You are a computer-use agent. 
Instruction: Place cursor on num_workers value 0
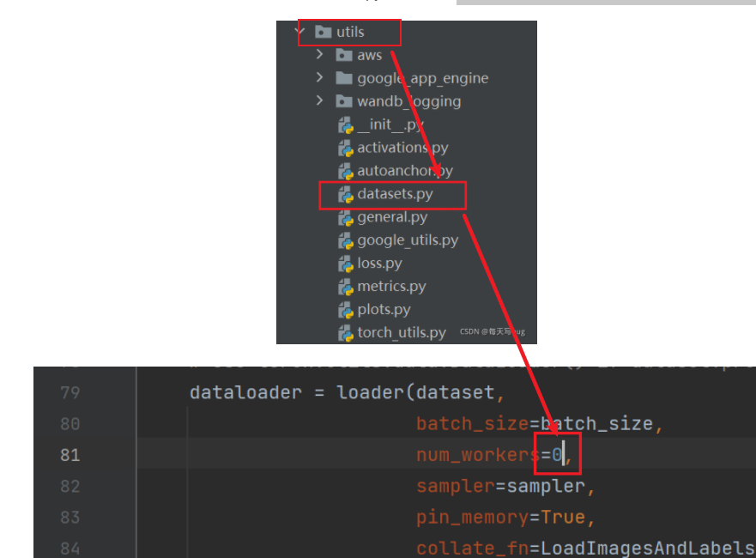pos(557,455)
